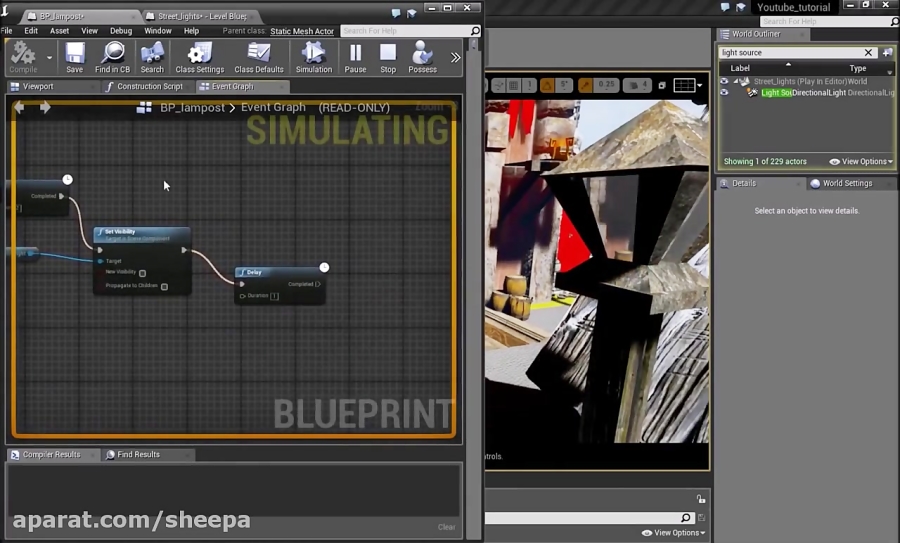
Task: Select the Light Source DirectionalLight row
Action: [806, 92]
